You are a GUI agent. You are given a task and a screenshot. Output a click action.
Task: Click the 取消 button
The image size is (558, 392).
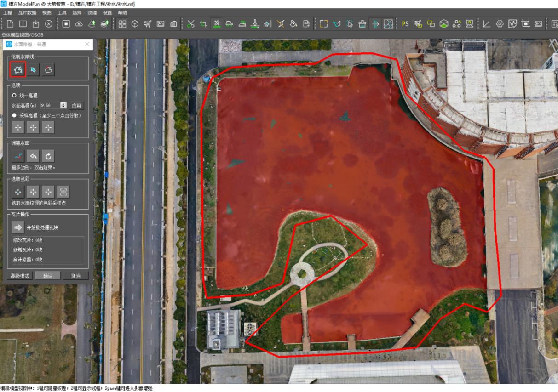coord(75,276)
